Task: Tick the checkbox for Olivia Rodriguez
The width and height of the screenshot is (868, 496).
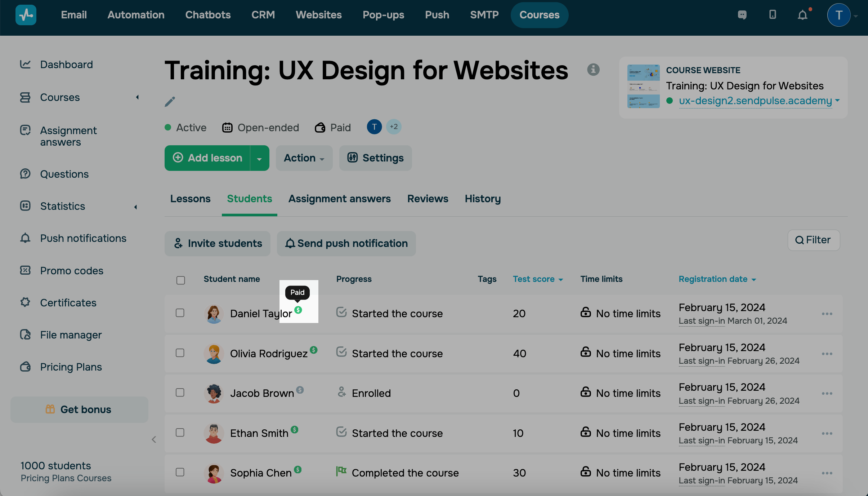Action: [x=180, y=353]
